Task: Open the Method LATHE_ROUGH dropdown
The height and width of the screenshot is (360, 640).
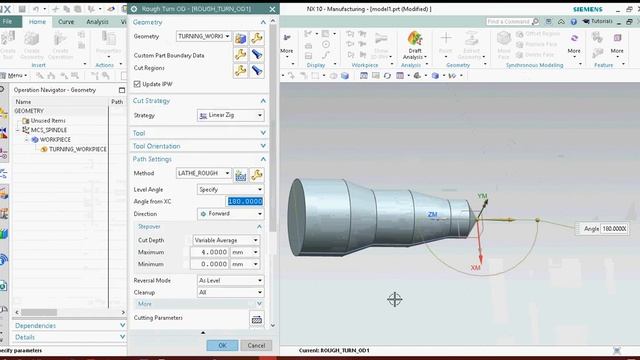Action: pos(204,173)
